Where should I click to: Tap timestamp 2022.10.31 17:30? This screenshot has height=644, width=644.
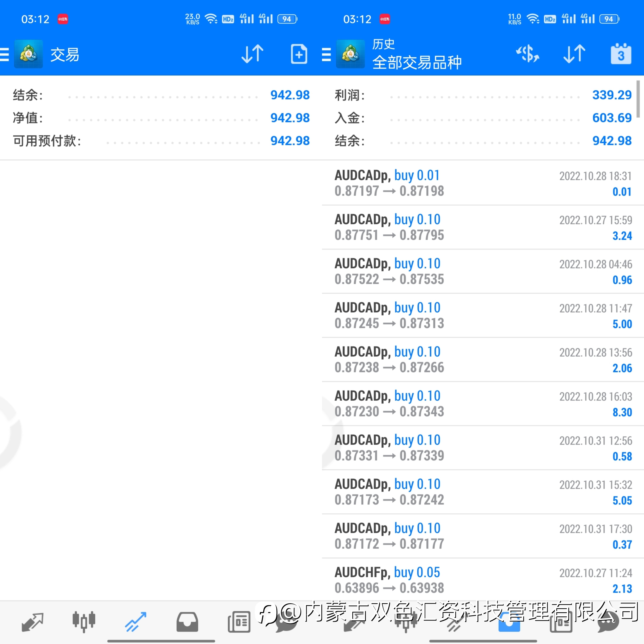point(596,529)
